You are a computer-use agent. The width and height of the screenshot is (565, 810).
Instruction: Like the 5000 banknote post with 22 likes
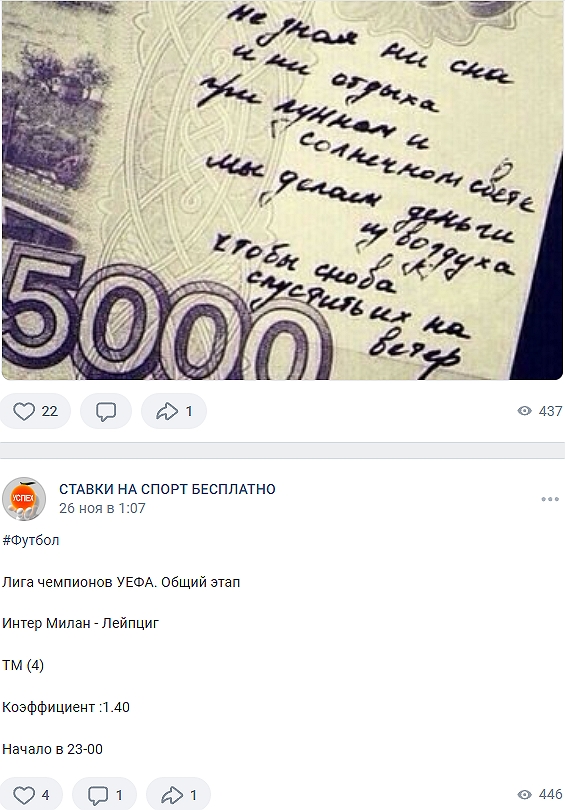tap(35, 411)
